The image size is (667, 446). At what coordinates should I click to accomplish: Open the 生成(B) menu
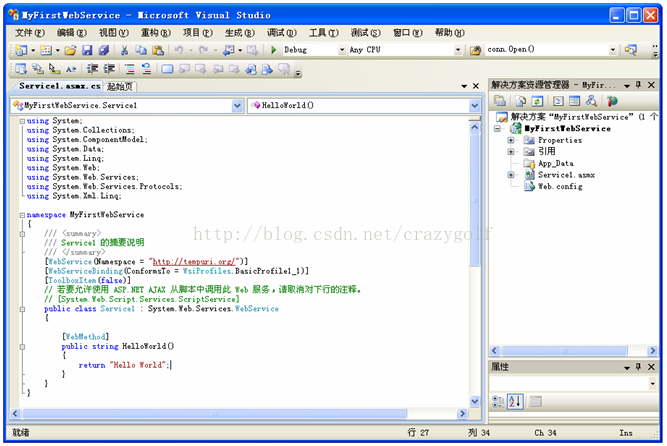(x=239, y=33)
